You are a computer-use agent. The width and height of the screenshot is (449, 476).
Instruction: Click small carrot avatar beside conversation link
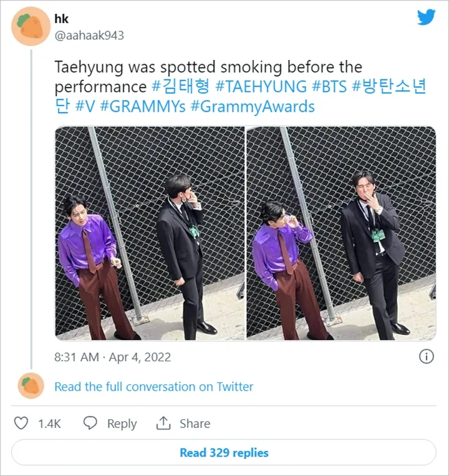(x=31, y=386)
